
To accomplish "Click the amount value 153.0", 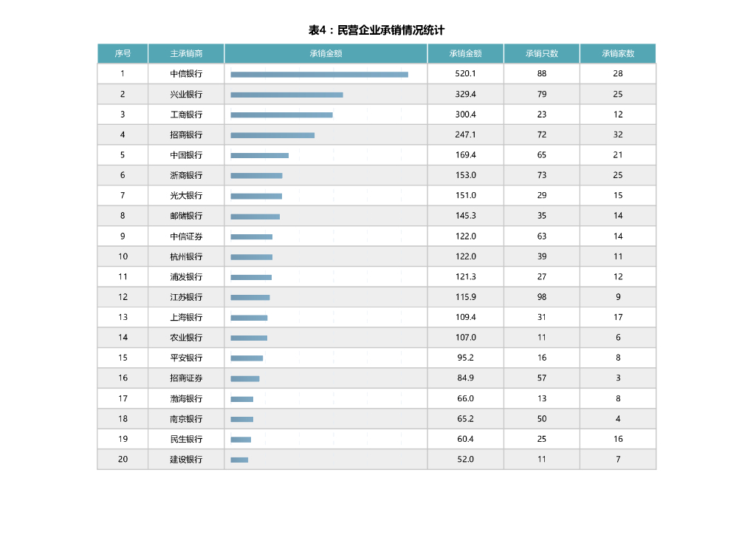I will pyautogui.click(x=465, y=175).
